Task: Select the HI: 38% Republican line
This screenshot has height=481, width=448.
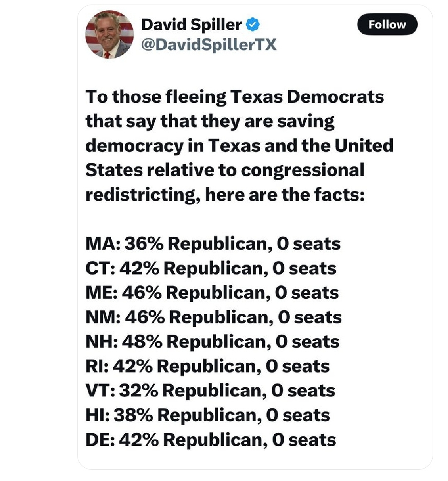Action: pos(207,415)
